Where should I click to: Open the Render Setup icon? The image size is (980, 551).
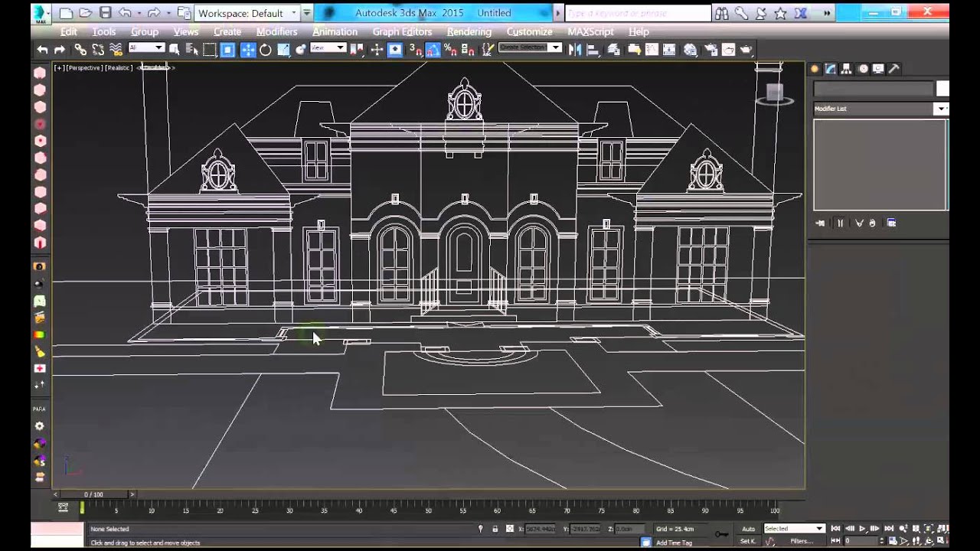tap(710, 50)
